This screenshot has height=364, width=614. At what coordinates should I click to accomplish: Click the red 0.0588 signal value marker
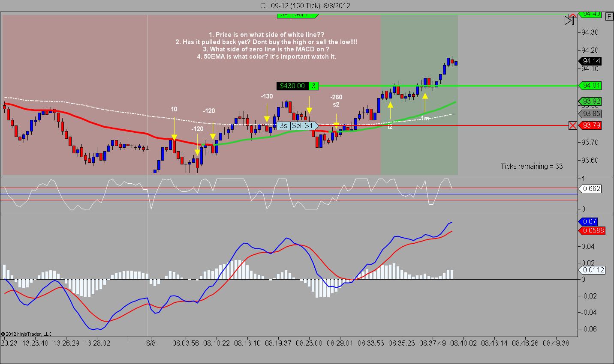593,231
